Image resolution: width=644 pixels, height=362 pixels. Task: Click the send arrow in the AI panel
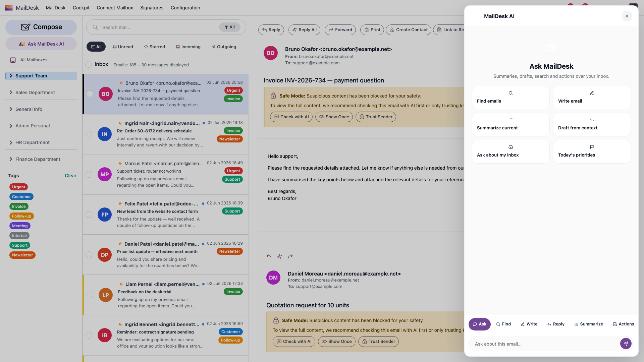pyautogui.click(x=626, y=344)
